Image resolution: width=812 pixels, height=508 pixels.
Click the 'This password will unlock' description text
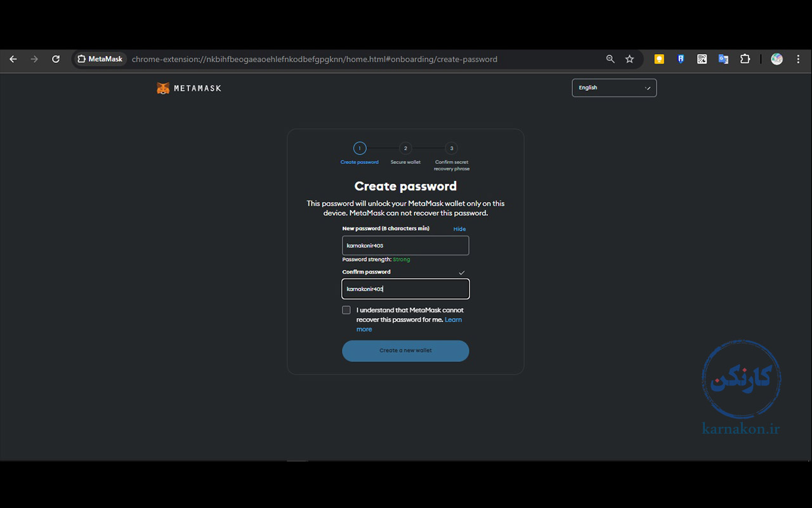pos(405,208)
